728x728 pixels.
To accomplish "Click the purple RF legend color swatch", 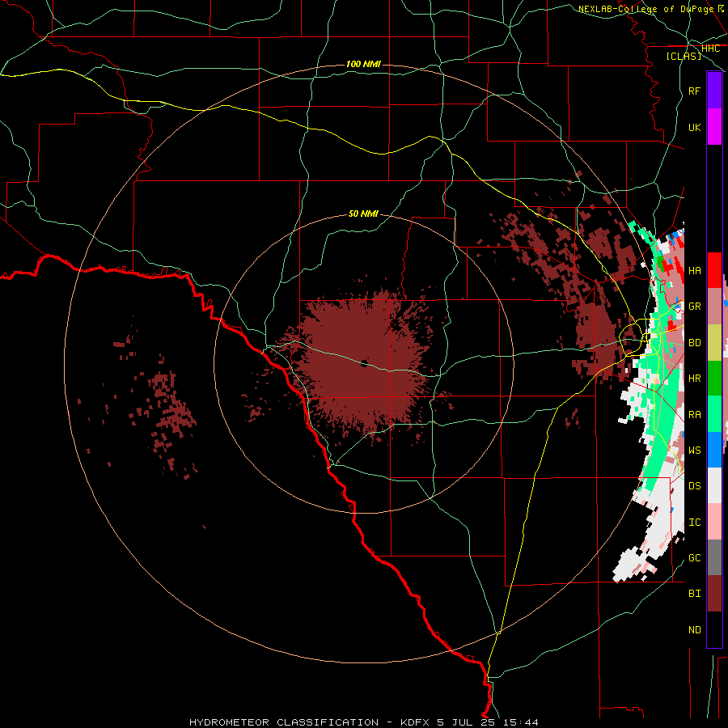I will pos(714,91).
